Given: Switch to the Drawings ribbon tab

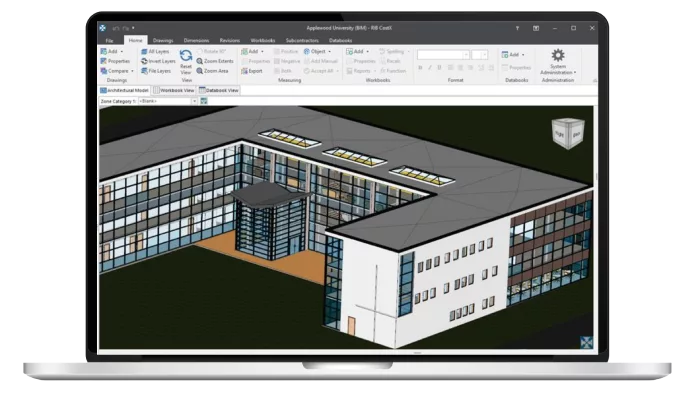Looking at the screenshot, I should (163, 41).
